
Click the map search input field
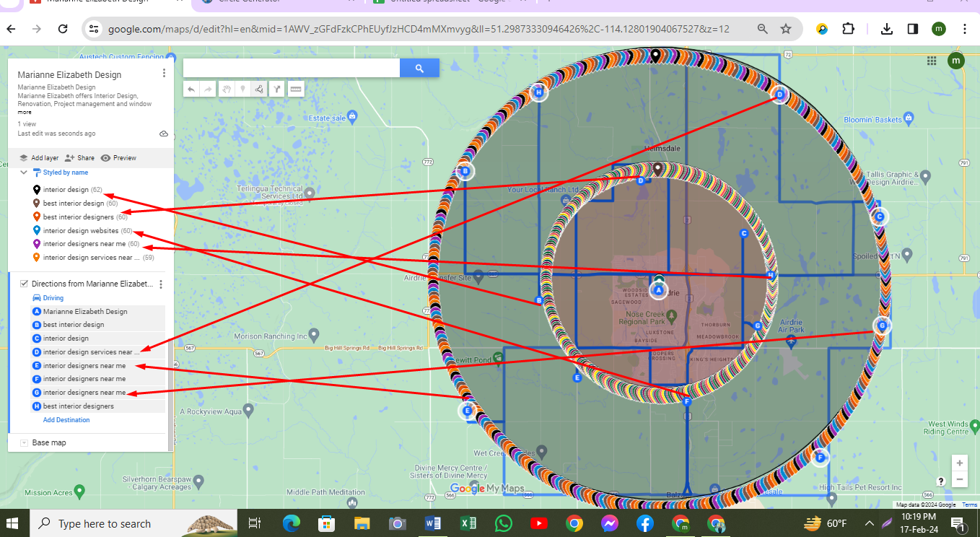pyautogui.click(x=291, y=68)
